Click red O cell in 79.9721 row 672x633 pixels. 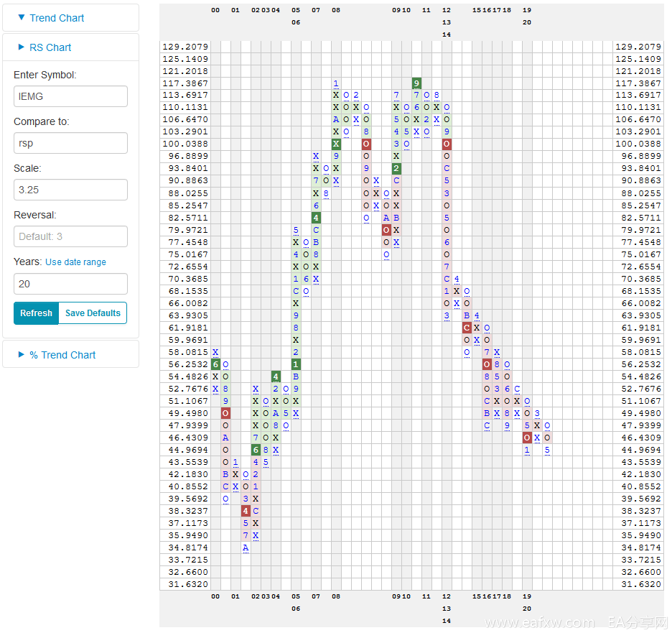coord(386,230)
